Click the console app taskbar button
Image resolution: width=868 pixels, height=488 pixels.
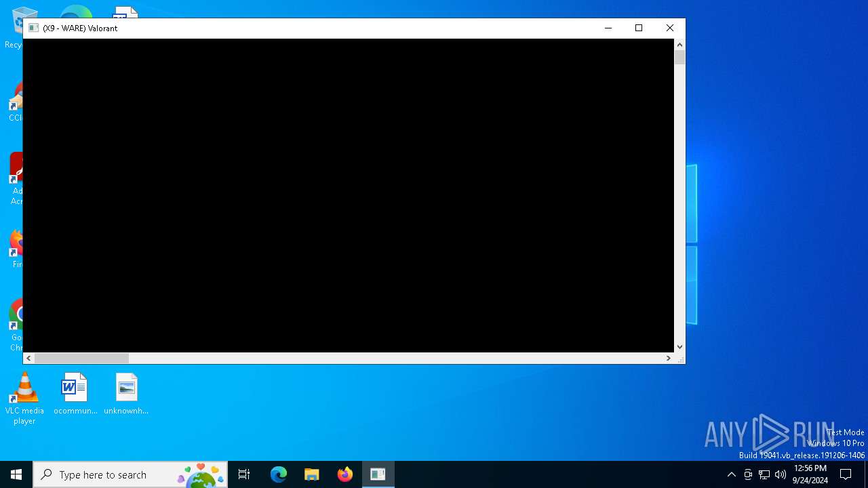[x=378, y=474]
